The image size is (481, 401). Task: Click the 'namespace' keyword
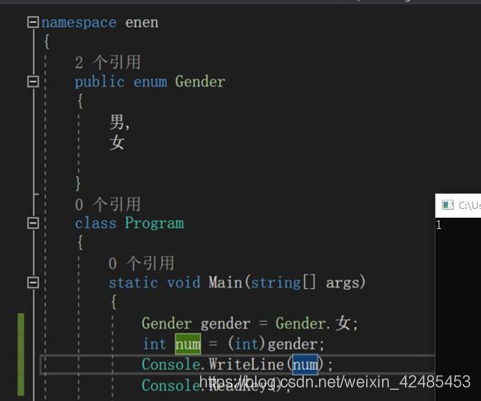(79, 23)
